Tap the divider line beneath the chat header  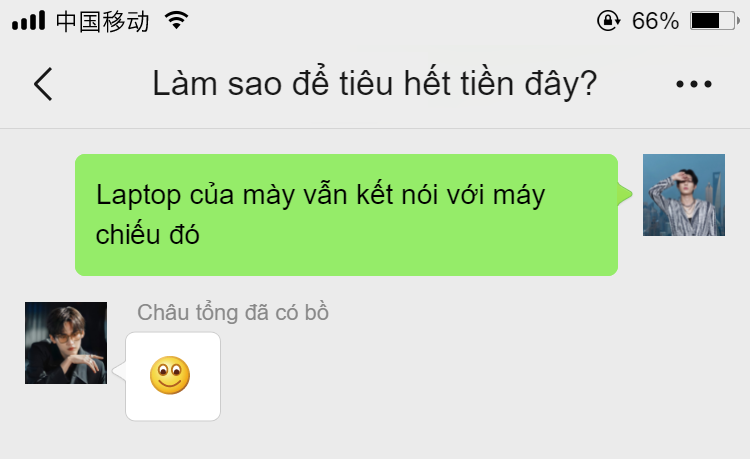tap(375, 128)
